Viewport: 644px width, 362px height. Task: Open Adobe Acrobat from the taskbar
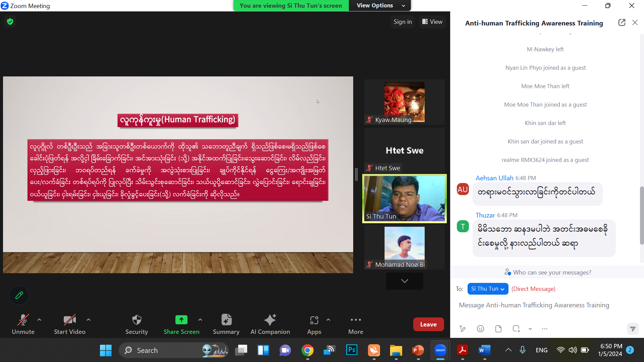point(462,350)
